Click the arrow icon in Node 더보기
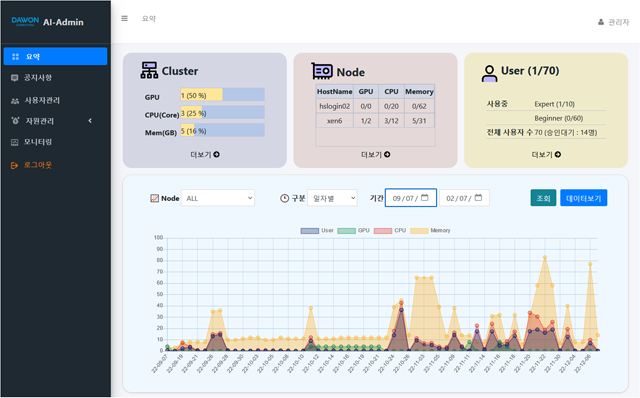This screenshot has width=640, height=398. (x=387, y=154)
